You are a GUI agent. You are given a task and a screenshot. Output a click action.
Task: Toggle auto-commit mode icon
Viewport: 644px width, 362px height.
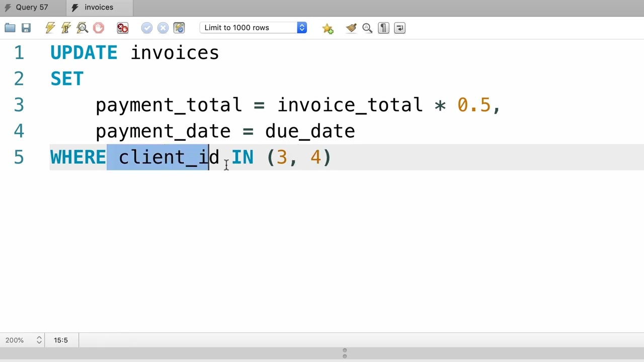coord(179,28)
